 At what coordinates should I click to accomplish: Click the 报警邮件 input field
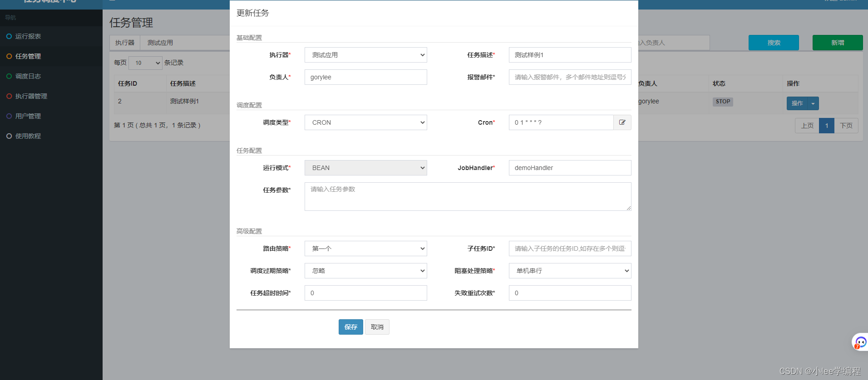click(x=570, y=77)
